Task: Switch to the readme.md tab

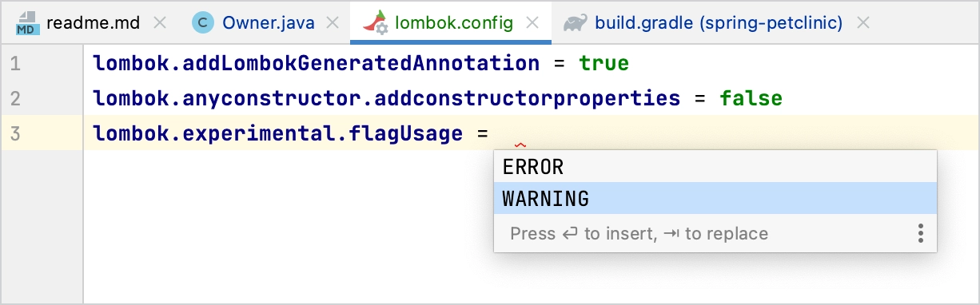Action: 93,23
